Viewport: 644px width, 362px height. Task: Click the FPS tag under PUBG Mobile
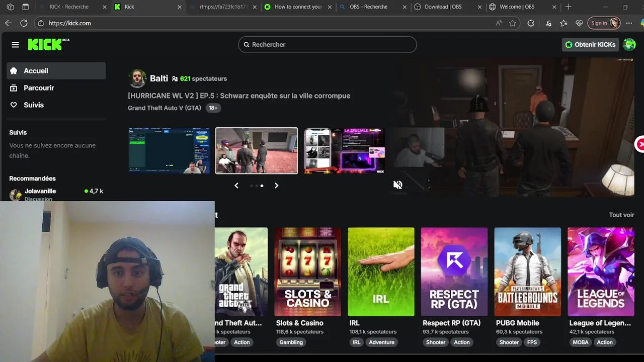point(532,342)
